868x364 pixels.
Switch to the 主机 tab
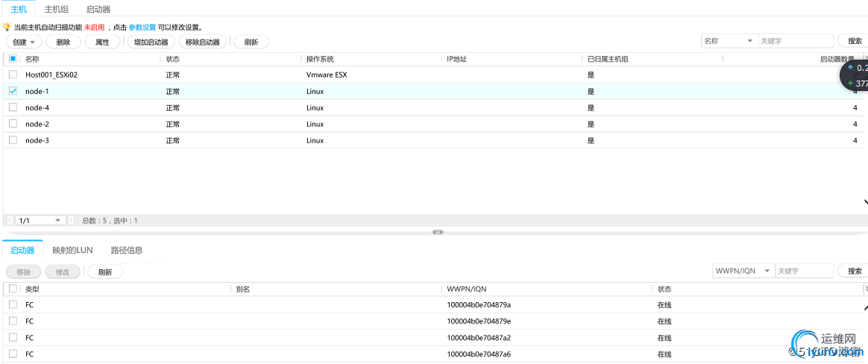coord(19,10)
